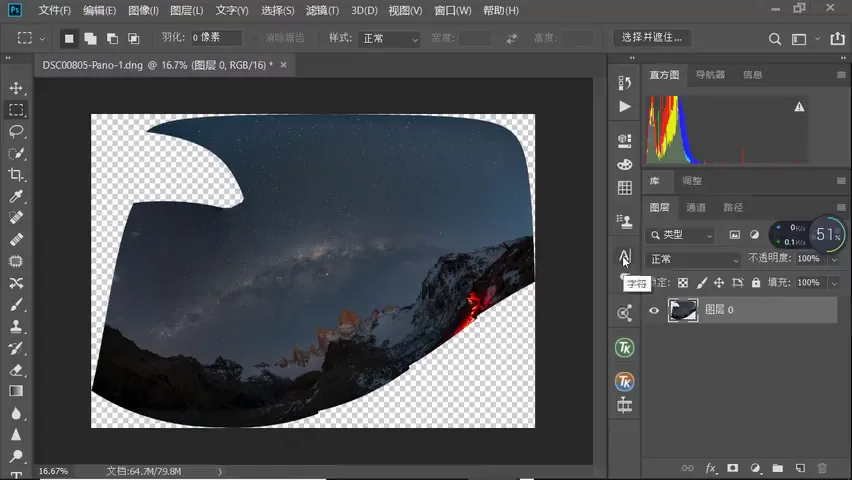Switch to the 导航器 tab

[x=710, y=75]
